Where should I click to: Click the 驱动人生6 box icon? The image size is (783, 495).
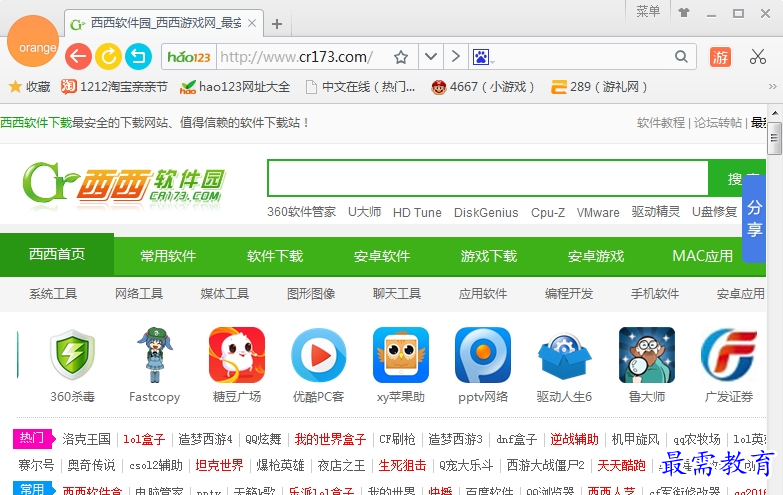565,357
